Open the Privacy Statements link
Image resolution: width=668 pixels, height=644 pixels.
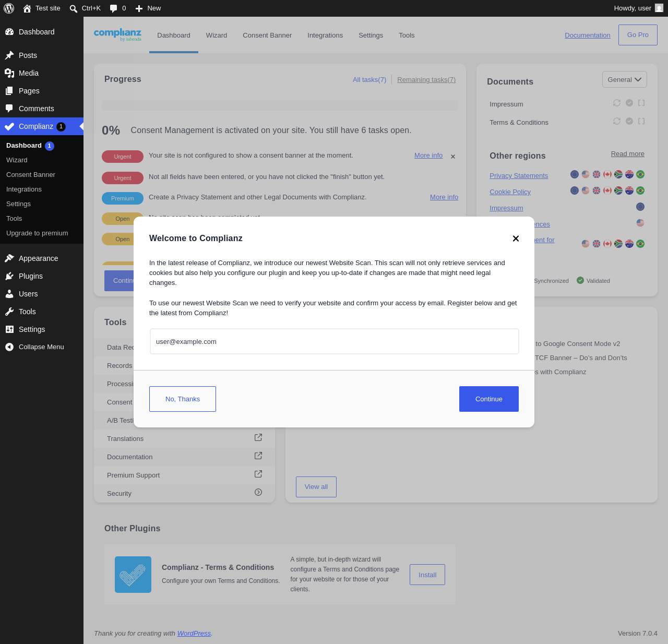[x=519, y=176]
